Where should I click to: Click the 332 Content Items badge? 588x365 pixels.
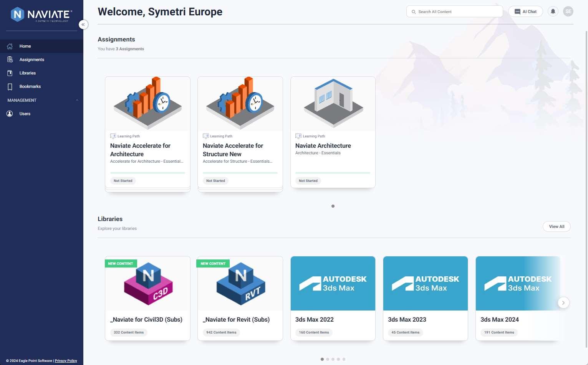[129, 332]
